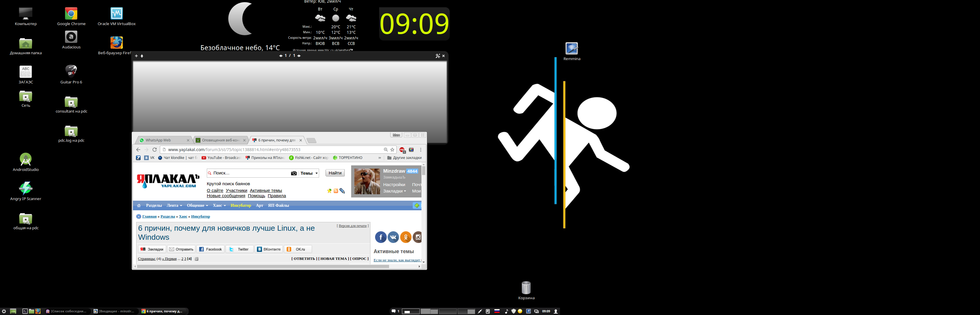Select the Домашняя папка folder icon

[25, 46]
